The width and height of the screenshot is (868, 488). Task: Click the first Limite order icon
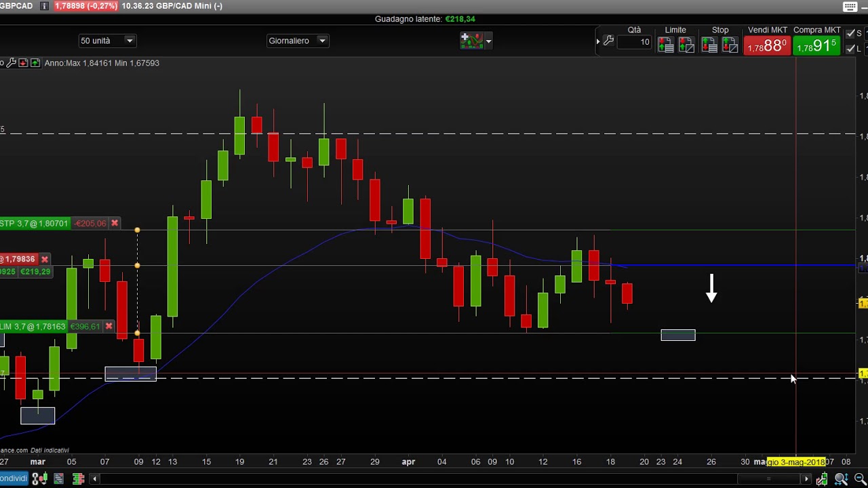pyautogui.click(x=666, y=45)
